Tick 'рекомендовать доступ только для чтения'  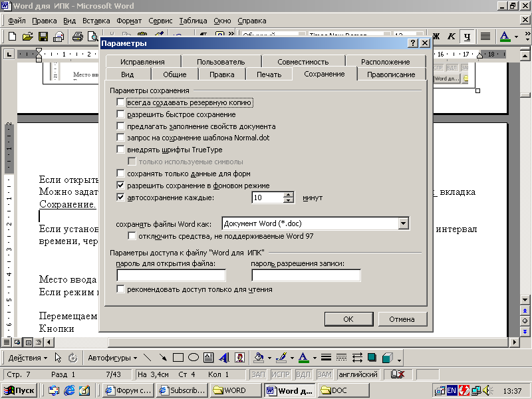(120, 289)
